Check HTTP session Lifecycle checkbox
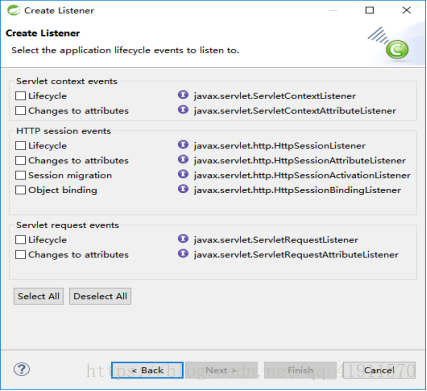Viewport: 427px width, 391px height. coord(20,146)
